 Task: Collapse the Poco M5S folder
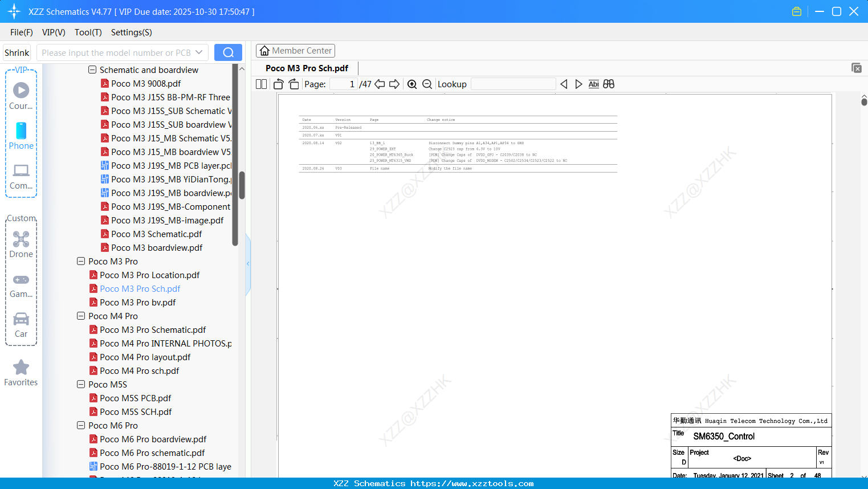point(81,385)
